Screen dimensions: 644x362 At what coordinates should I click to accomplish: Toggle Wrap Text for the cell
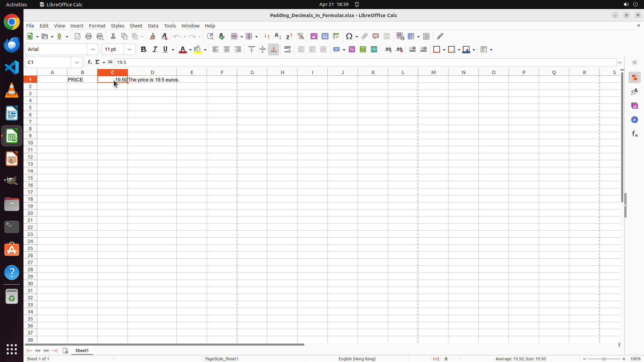tap(287, 49)
